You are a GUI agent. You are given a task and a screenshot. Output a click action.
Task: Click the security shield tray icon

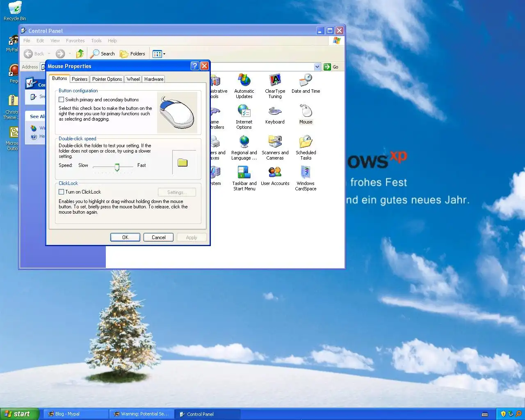pyautogui.click(x=503, y=414)
